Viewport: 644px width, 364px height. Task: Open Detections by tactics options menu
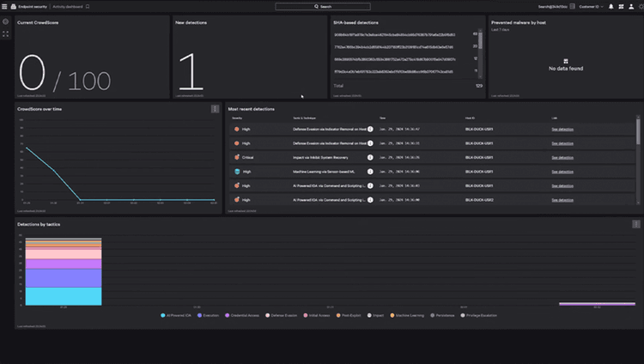coord(635,224)
